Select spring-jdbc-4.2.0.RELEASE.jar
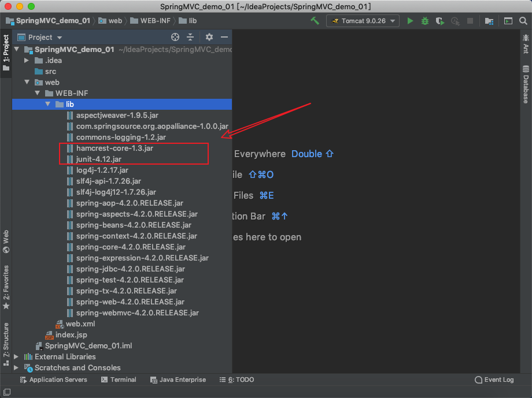Screen dimensions: 532x398 [126, 269]
